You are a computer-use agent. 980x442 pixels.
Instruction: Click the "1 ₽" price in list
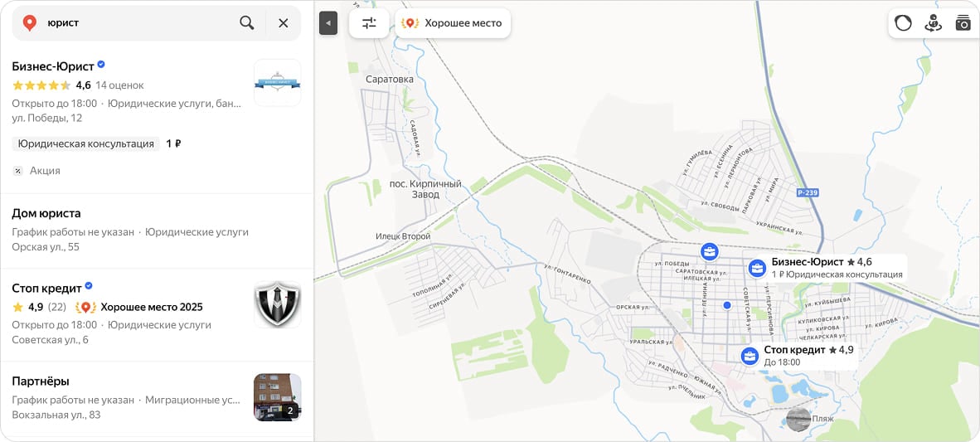point(174,143)
